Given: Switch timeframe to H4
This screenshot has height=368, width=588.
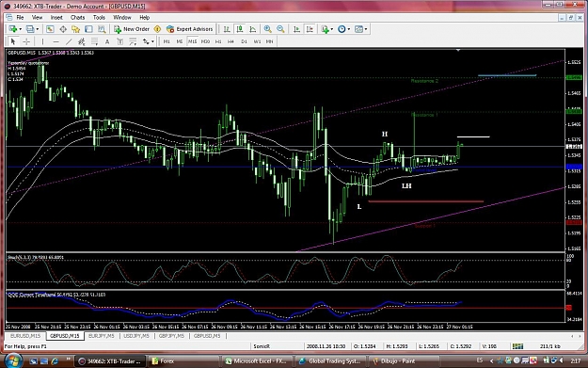Looking at the screenshot, I should tap(231, 41).
